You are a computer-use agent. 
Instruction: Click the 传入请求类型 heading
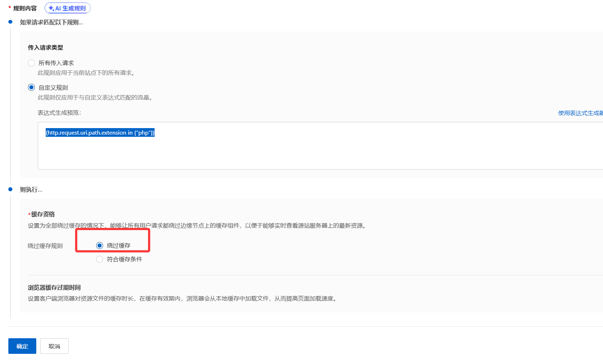click(45, 48)
